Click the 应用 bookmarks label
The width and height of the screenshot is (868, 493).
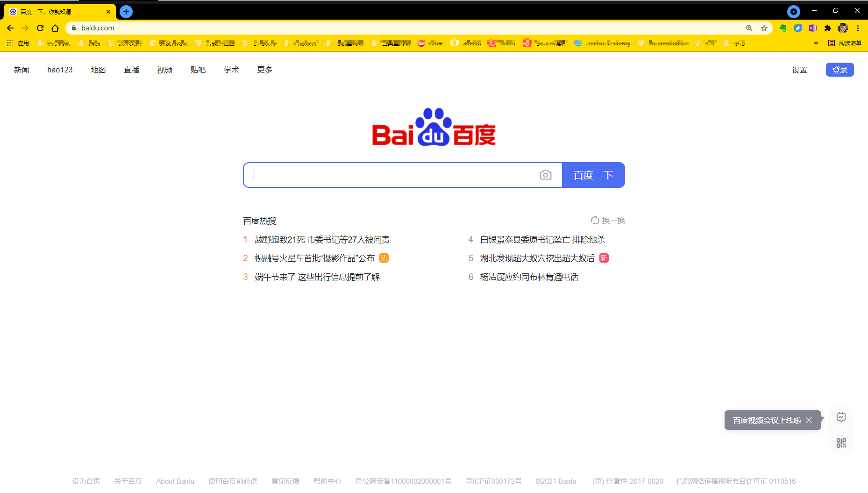click(23, 43)
